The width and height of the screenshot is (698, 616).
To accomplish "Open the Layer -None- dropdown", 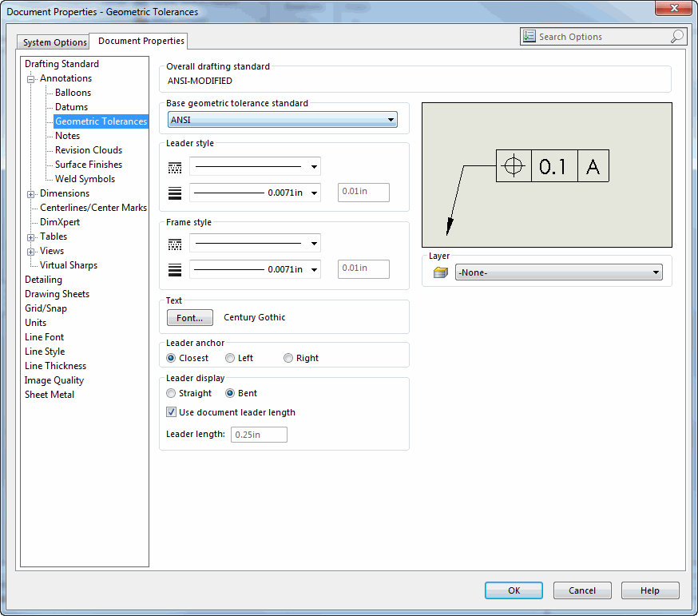I will (x=559, y=272).
